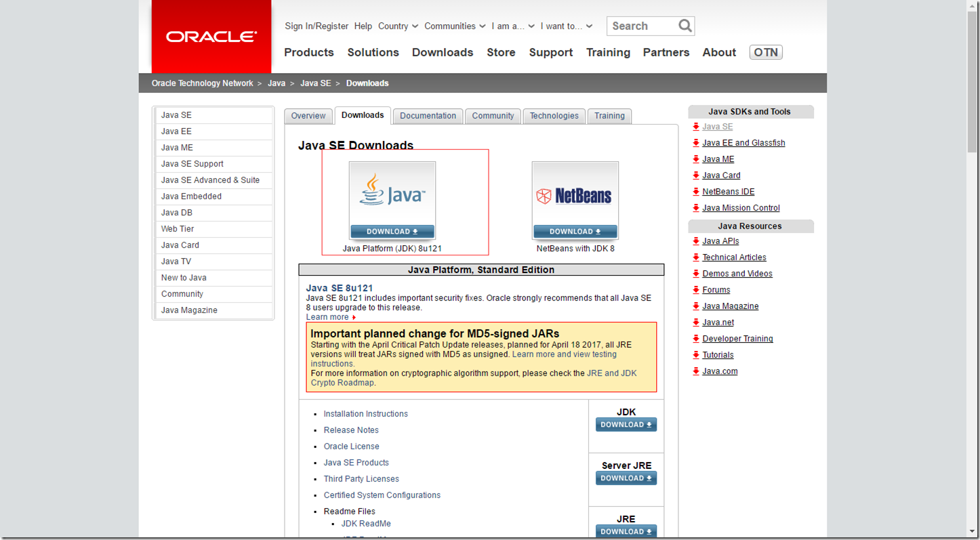Select Java SE Support in left sidebar

213,164
